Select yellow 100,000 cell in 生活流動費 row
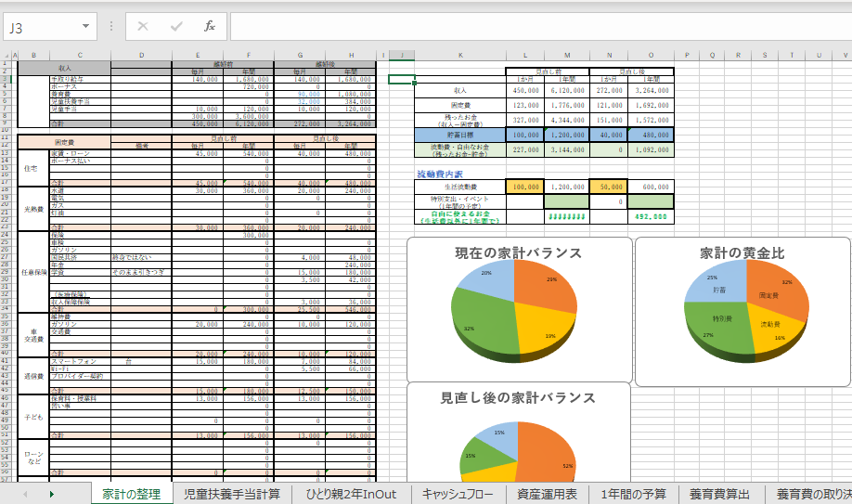This screenshot has height=504, width=852. tap(525, 187)
